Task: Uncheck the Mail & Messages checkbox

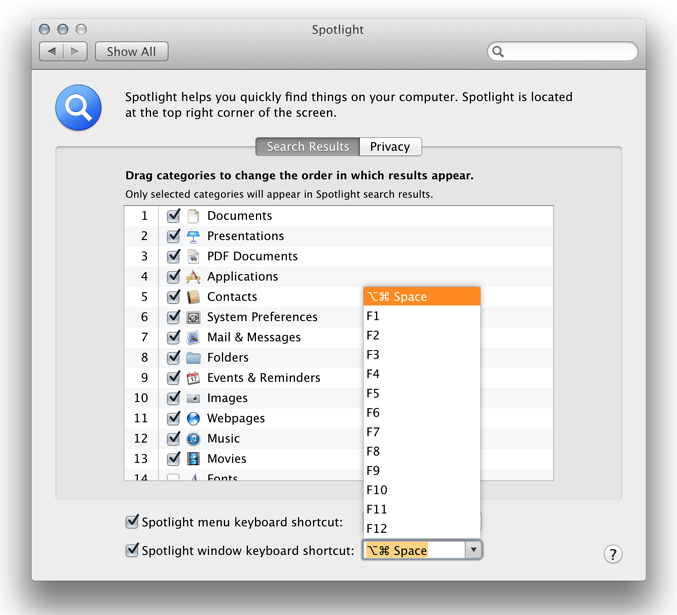Action: click(x=174, y=337)
